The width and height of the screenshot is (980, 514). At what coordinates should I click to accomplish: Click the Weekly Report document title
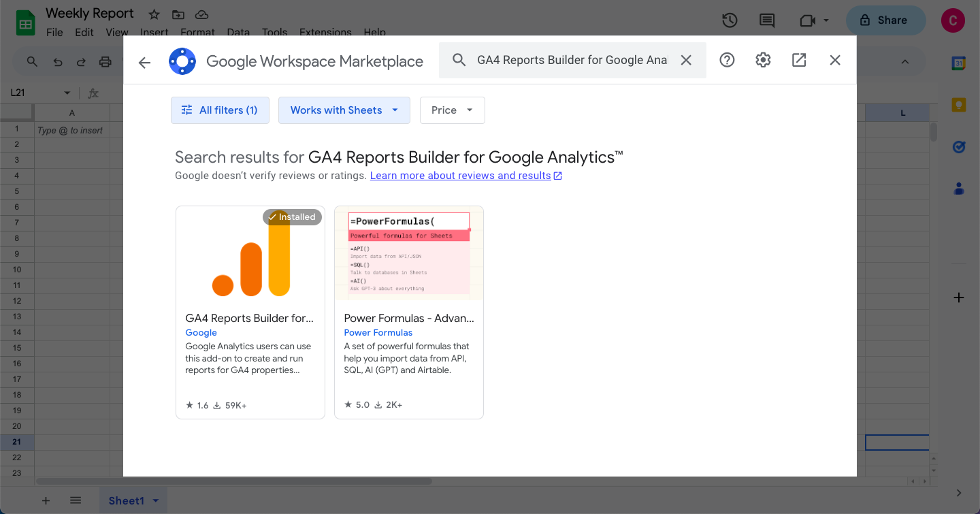[90, 14]
